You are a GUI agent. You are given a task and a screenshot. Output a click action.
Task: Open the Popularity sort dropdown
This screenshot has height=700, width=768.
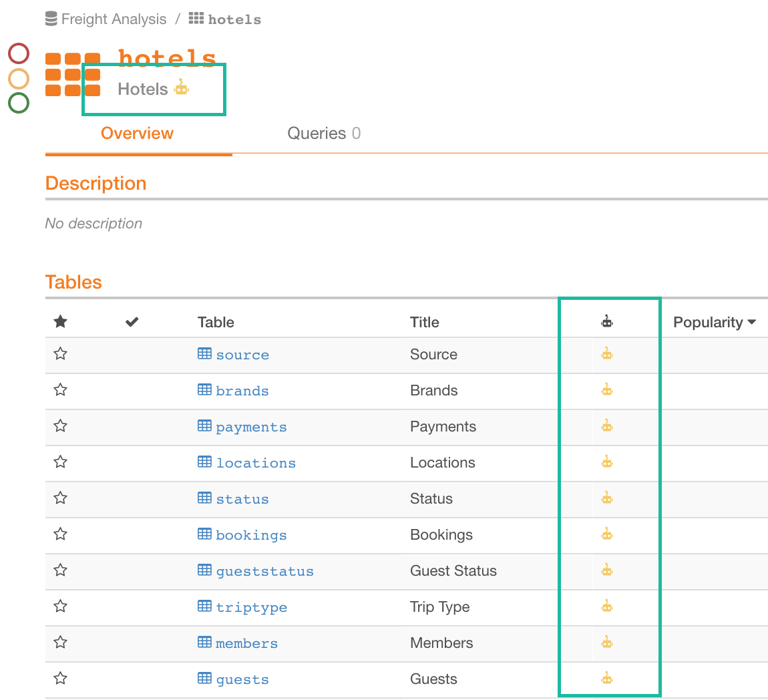(x=715, y=323)
